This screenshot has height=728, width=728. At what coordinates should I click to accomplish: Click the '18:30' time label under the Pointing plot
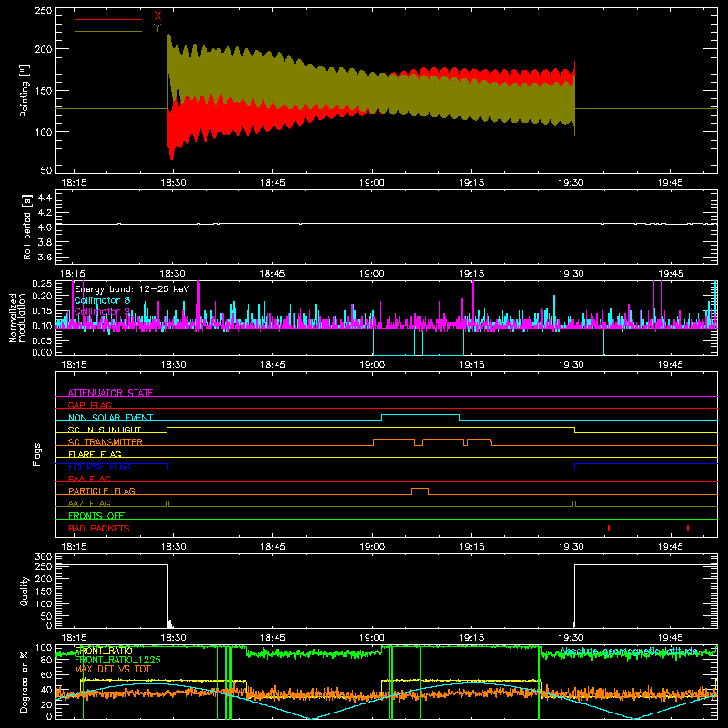[x=173, y=183]
